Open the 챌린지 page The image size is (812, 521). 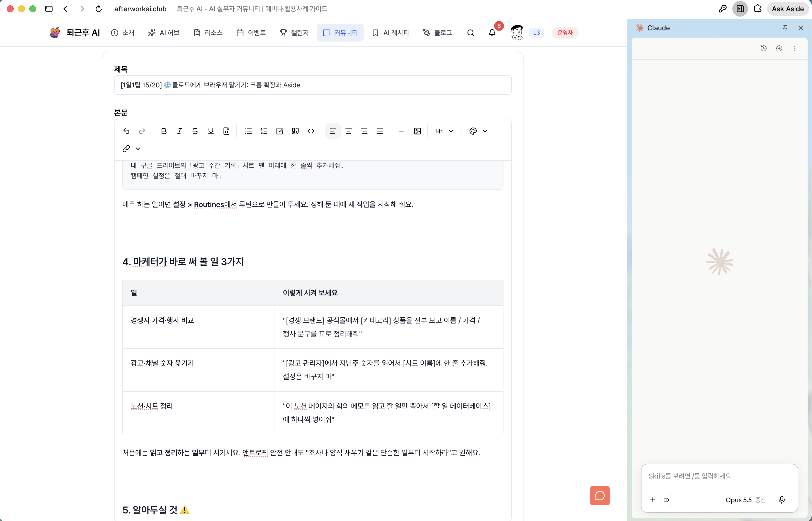tap(294, 33)
